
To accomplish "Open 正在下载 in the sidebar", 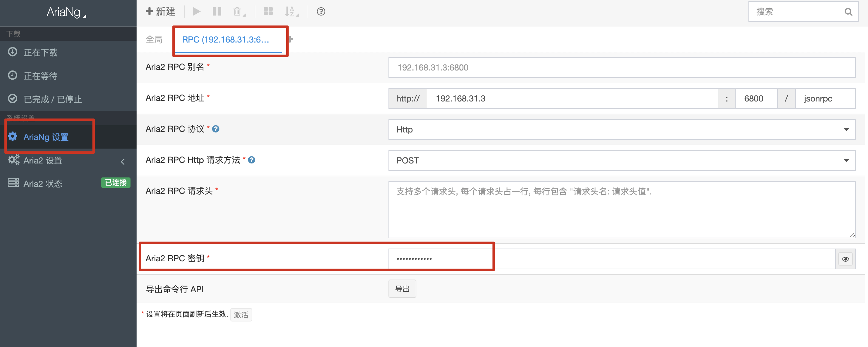I will (40, 53).
